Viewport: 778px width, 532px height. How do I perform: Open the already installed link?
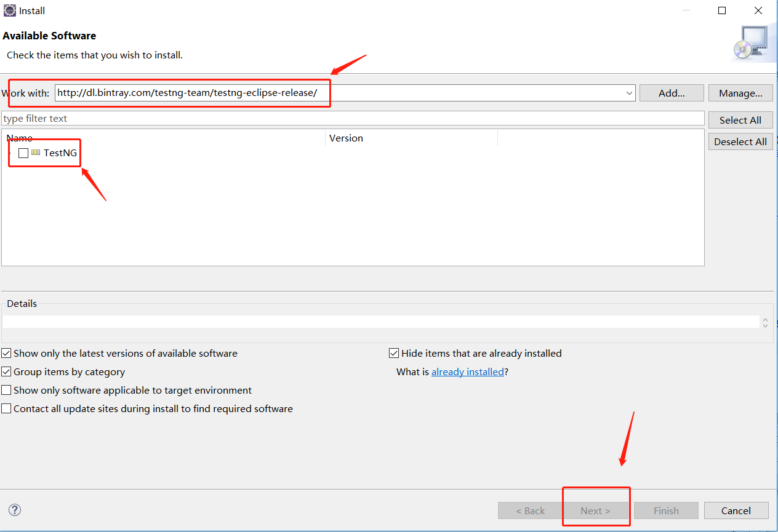(x=468, y=372)
